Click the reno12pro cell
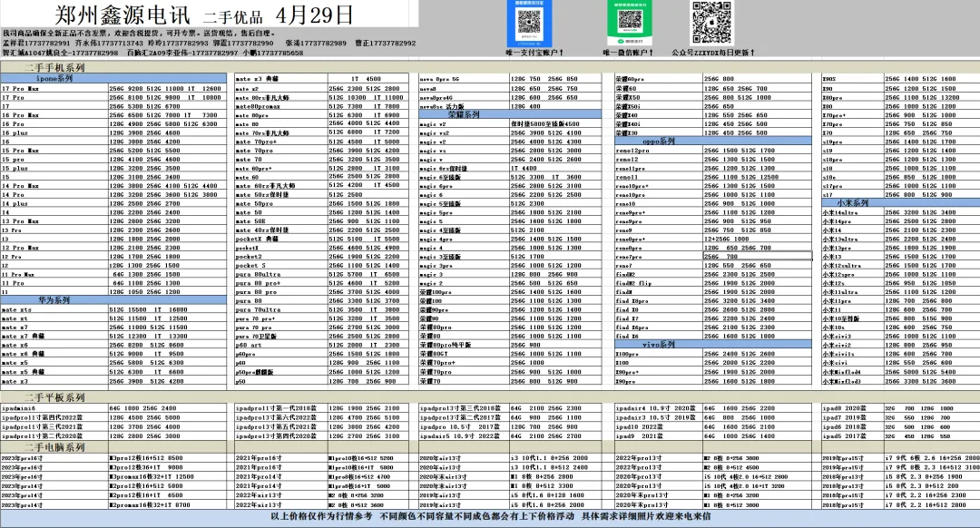 click(x=659, y=151)
